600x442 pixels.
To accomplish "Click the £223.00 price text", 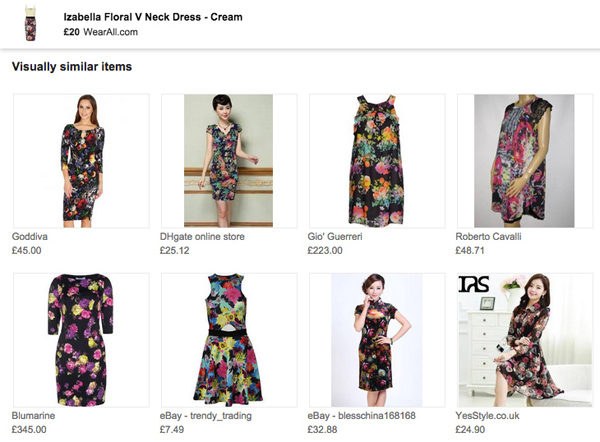I will (x=326, y=250).
